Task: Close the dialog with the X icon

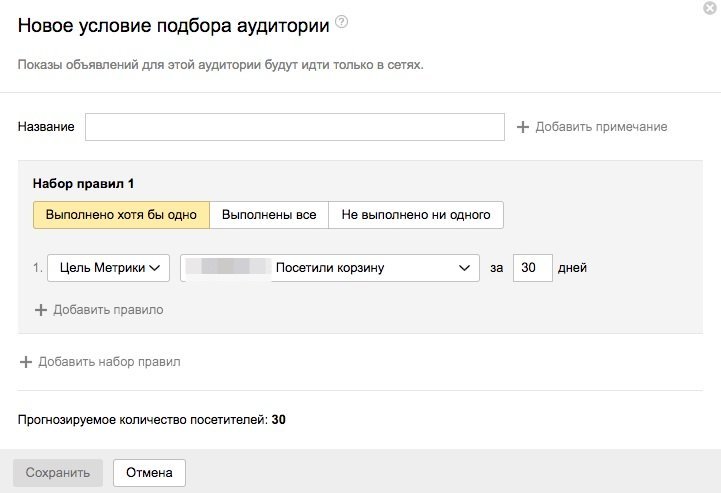Action: (710, 8)
